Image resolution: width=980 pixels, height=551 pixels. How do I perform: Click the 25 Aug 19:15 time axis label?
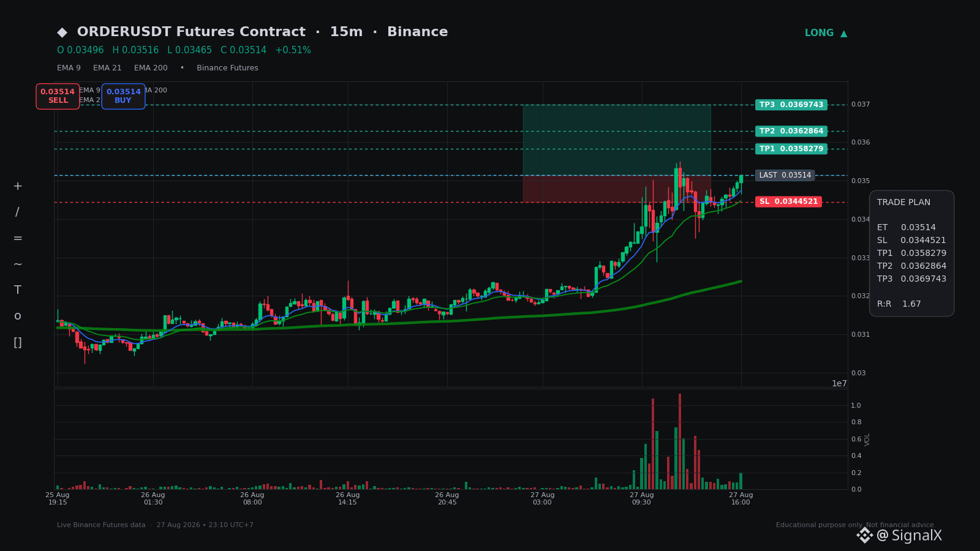pos(58,498)
